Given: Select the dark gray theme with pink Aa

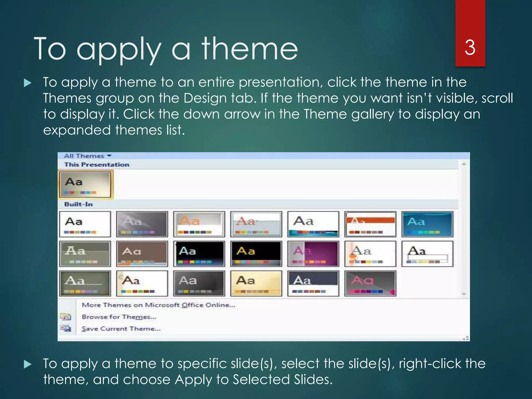Looking at the screenshot, I should [x=370, y=283].
